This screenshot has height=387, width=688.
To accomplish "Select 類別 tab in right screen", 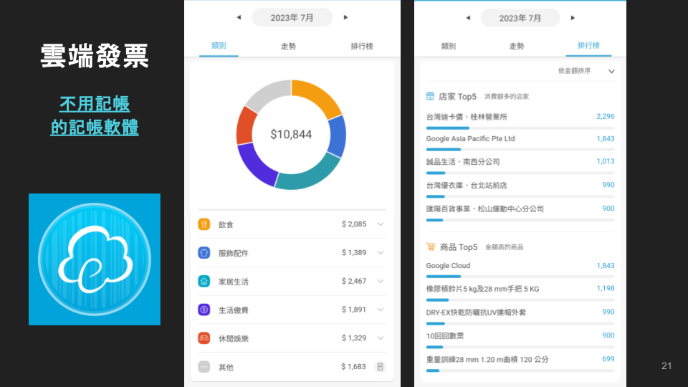I will tap(448, 46).
